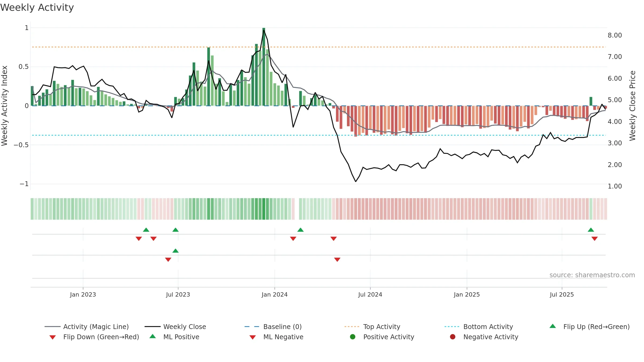644x362 pixels.
Task: Click the 0.5 activity index tick label
Action: 24,67
